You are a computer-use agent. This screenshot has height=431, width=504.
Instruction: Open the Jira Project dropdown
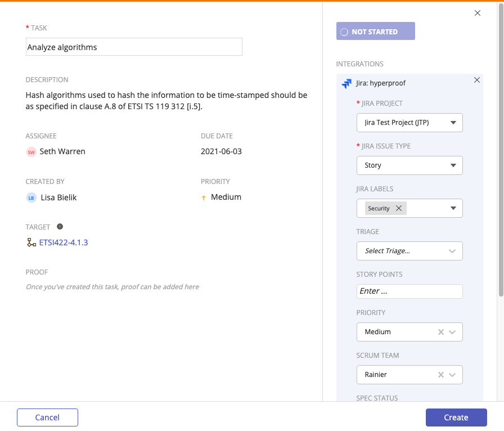tap(409, 123)
